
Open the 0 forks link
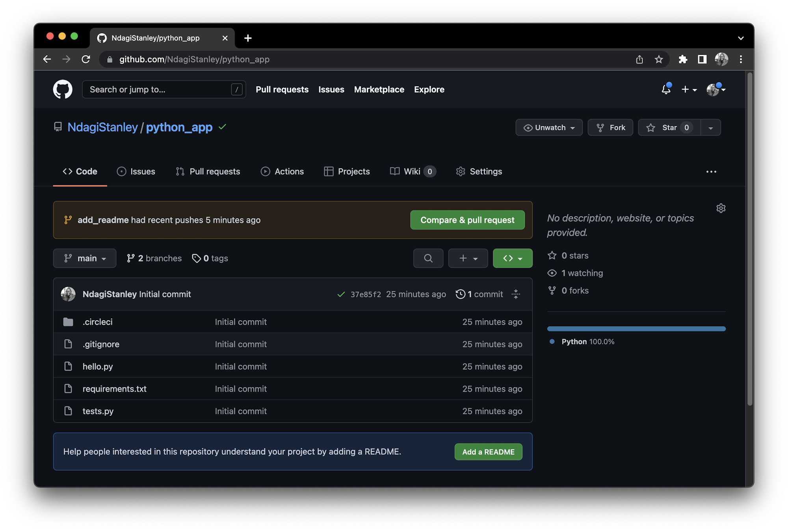[x=568, y=291]
